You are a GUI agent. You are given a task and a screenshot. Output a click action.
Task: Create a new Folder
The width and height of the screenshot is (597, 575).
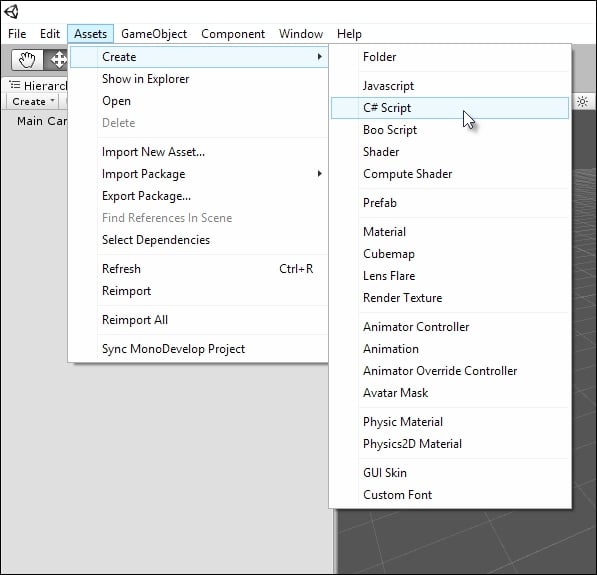450,57
